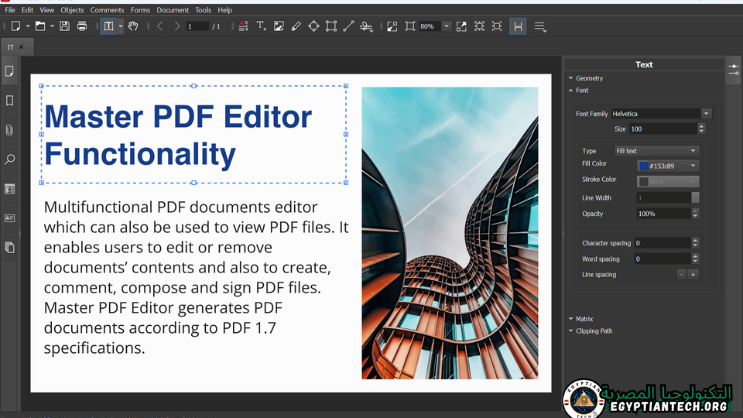The height and width of the screenshot is (418, 743).
Task: Select the Insert Image tool icon
Action: click(279, 26)
